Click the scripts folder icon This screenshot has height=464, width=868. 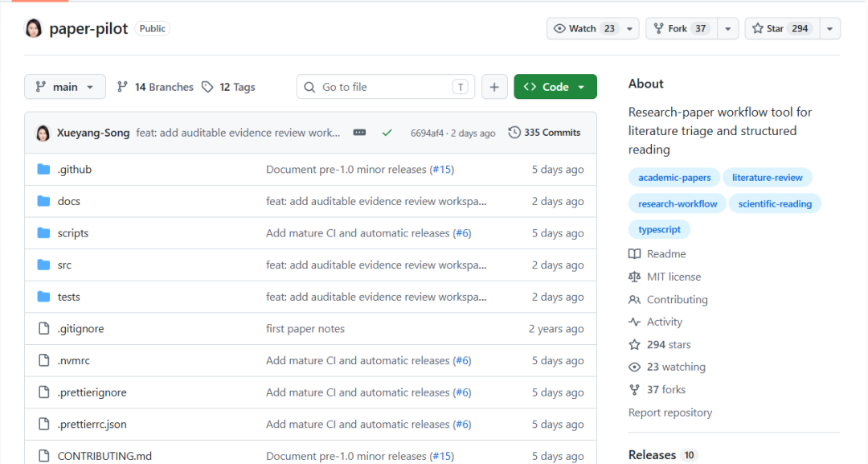click(x=43, y=233)
